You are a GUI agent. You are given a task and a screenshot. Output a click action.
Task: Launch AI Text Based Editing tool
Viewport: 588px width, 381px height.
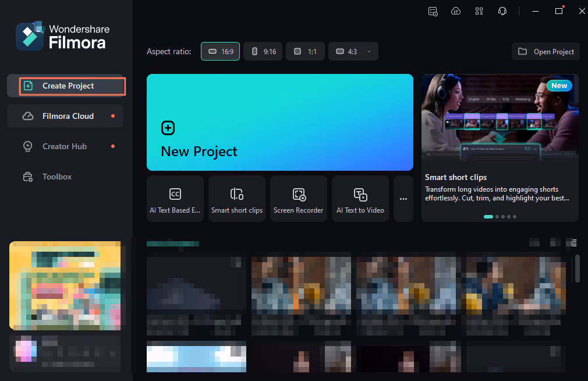coord(175,199)
